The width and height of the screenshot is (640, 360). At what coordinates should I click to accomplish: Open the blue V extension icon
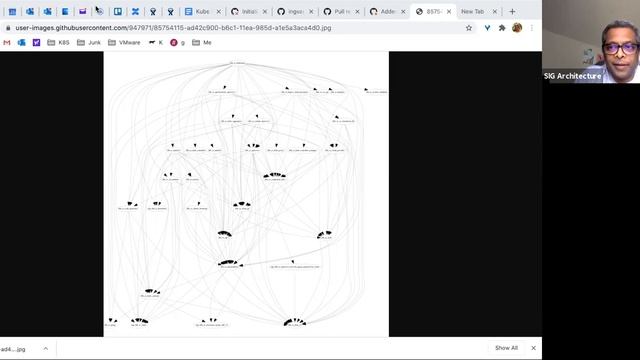(487, 28)
